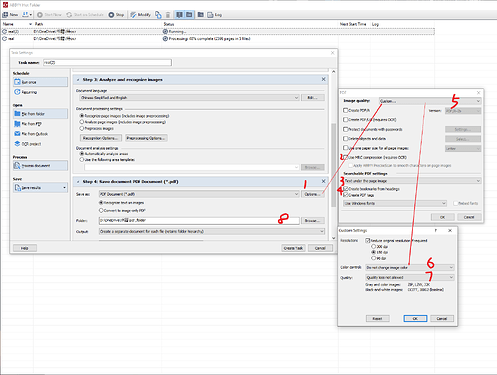Click OK in the PDF dialog
Screen dimensions: 497x375
point(442,217)
